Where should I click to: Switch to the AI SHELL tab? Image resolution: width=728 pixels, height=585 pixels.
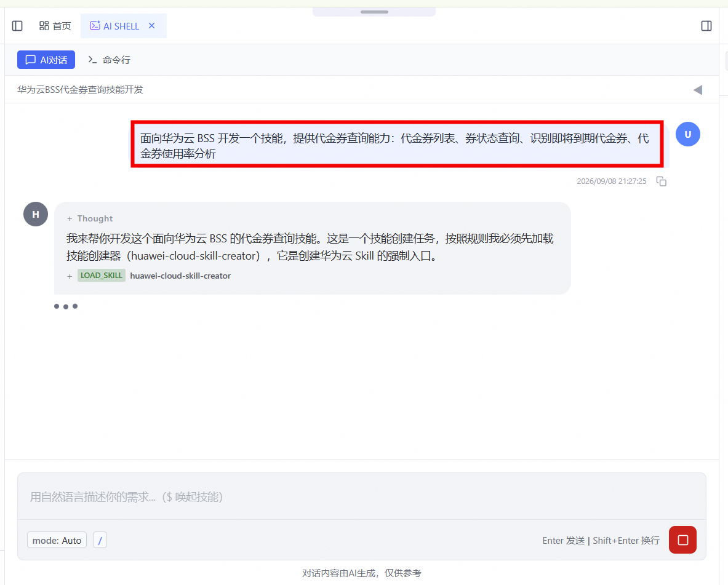(115, 26)
